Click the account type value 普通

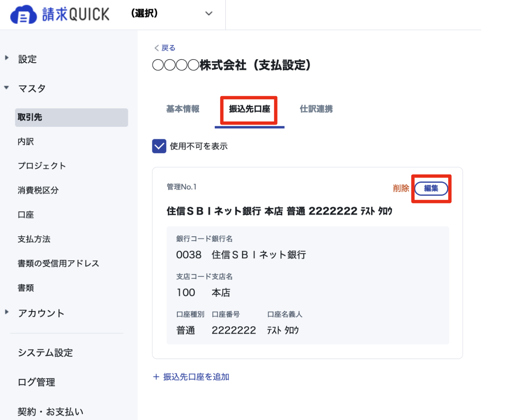[186, 331]
